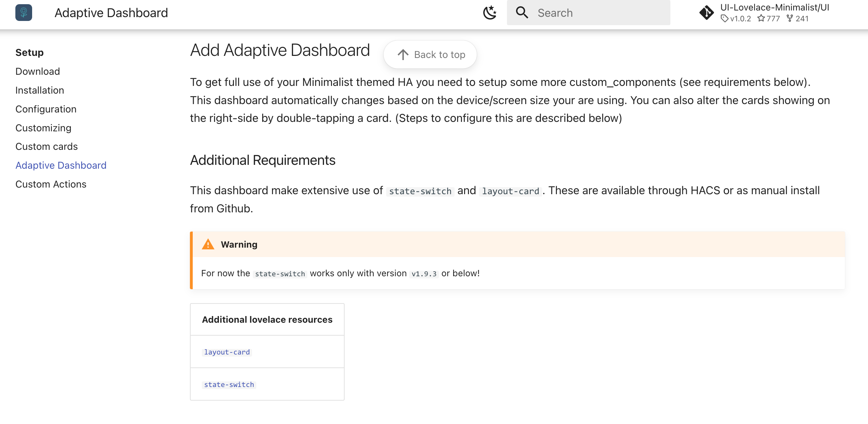Open the Download page from the sidebar
868x424 pixels.
[37, 71]
